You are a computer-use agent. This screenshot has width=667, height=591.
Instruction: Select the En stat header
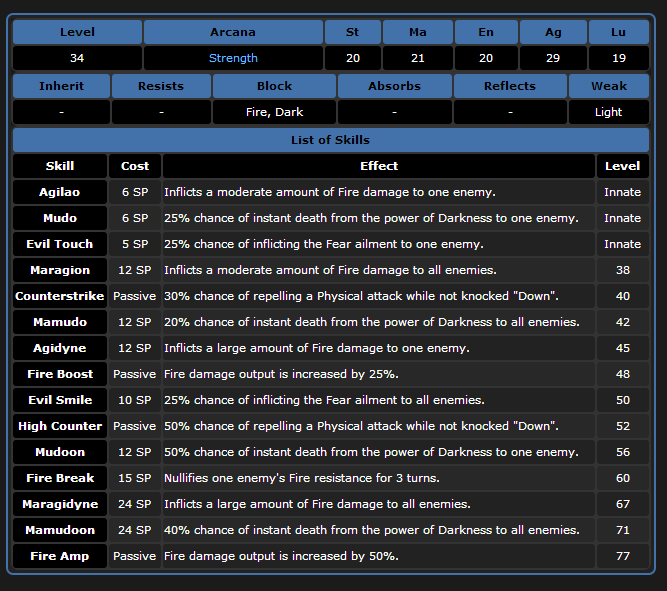pyautogui.click(x=486, y=32)
